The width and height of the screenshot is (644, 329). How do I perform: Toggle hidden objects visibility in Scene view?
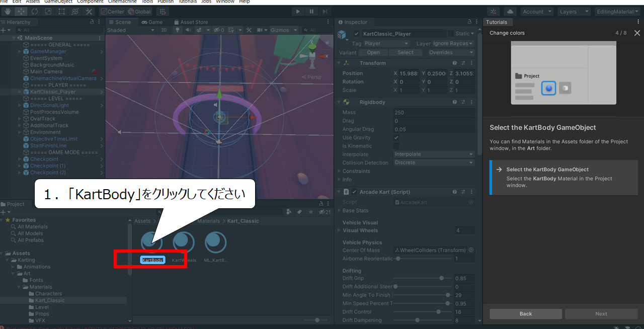coord(219,30)
